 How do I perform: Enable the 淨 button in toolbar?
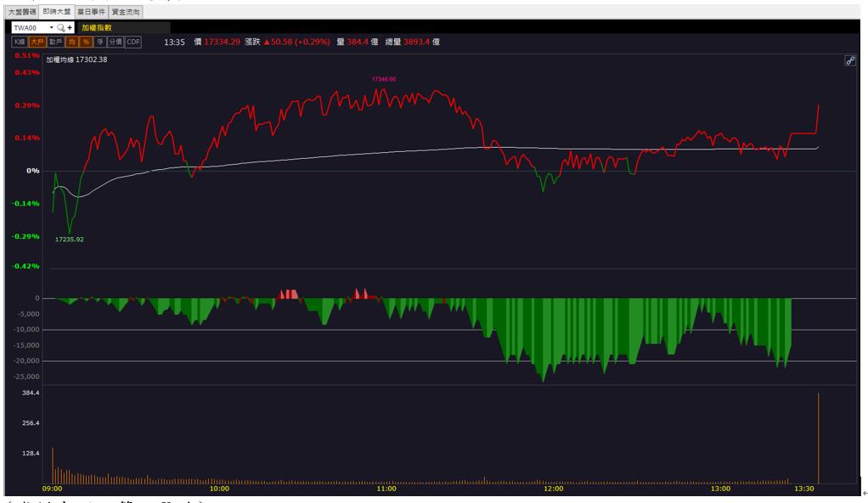click(100, 42)
